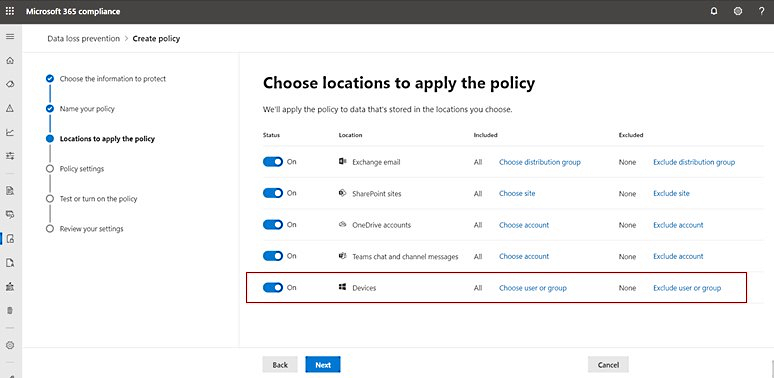
Task: Click 'Exclude site' link
Action: tap(671, 193)
